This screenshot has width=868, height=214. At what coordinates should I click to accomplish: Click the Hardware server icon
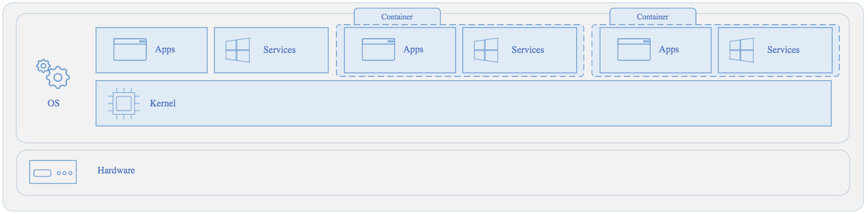53,172
